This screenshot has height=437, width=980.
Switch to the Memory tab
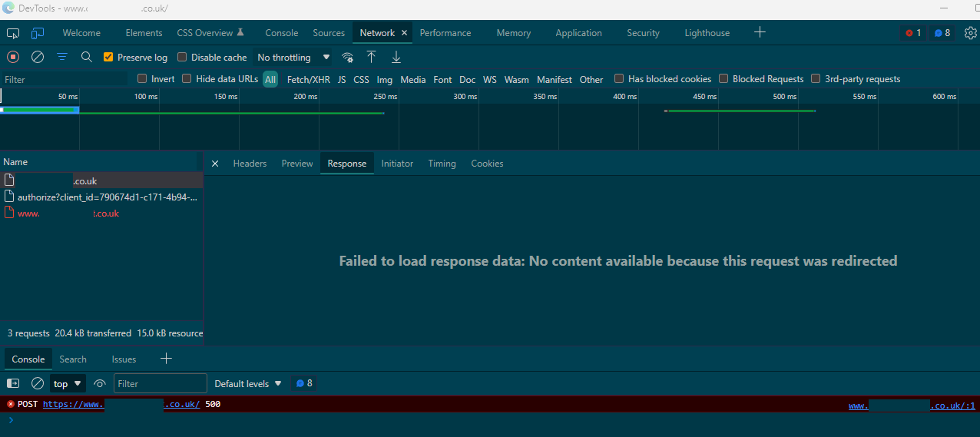514,33
